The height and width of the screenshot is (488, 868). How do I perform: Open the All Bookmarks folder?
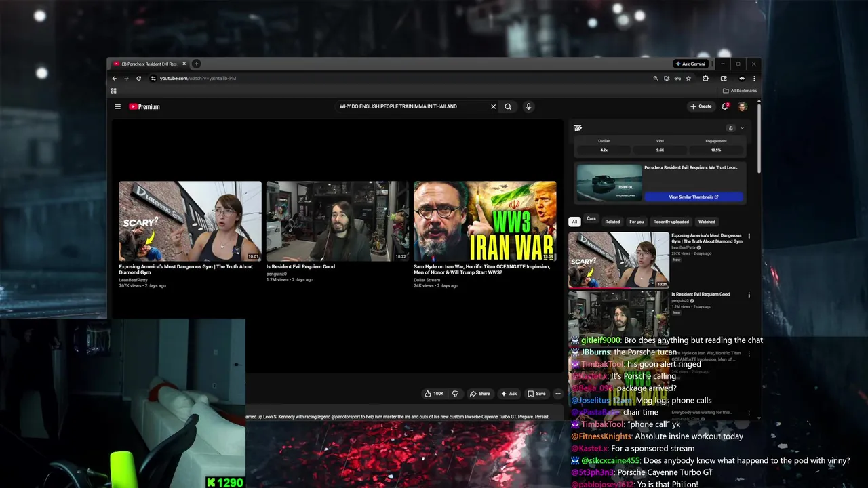740,91
